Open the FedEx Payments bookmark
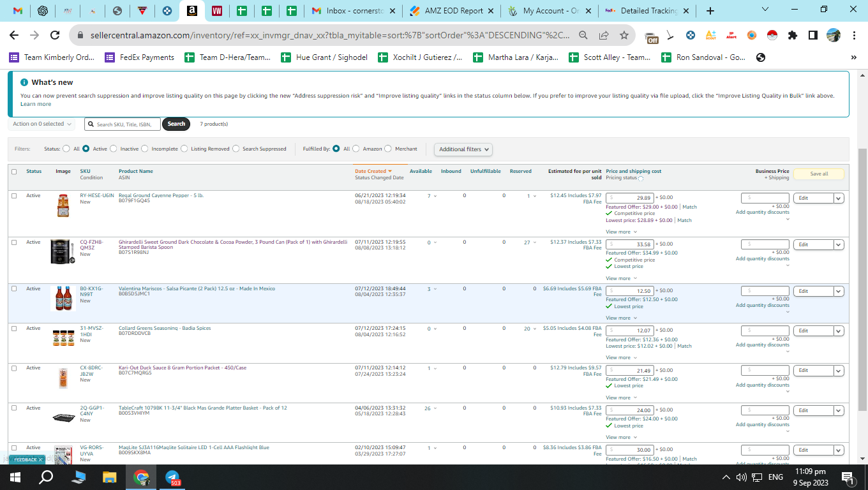Viewport: 868px width, 490px height. [x=140, y=57]
